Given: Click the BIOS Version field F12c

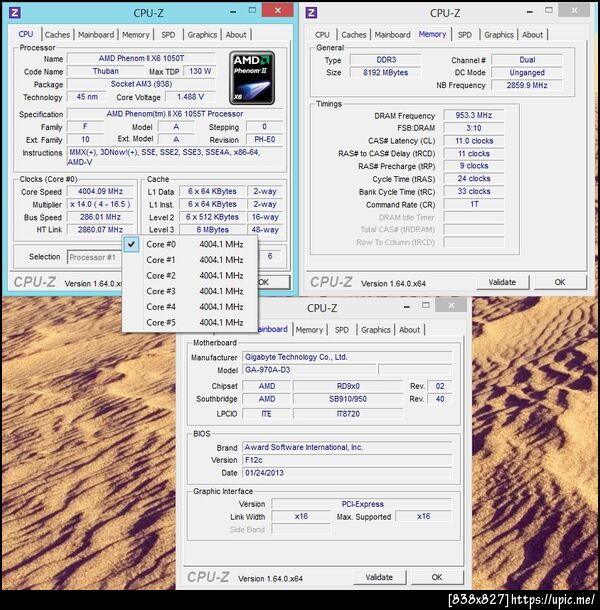Looking at the screenshot, I should tap(347, 460).
